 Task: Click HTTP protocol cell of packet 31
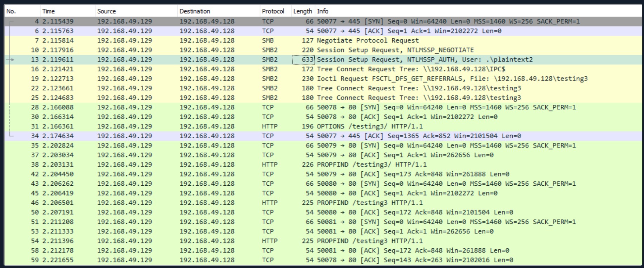(270, 126)
